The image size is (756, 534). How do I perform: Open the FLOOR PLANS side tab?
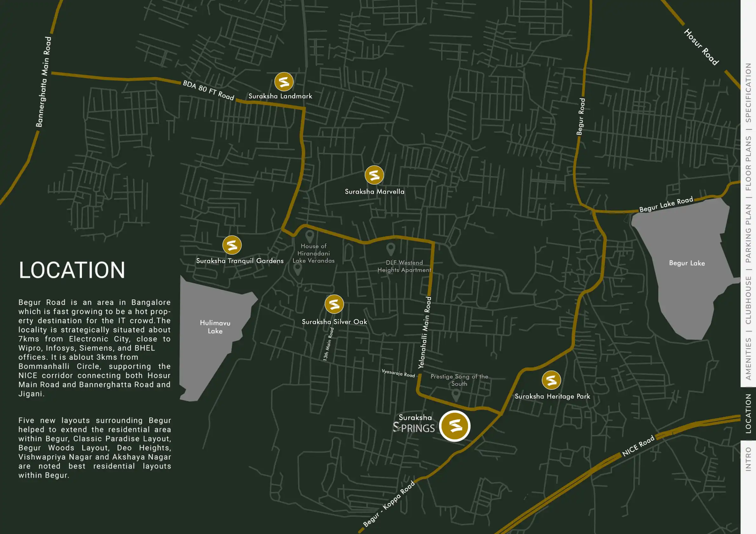pos(748,163)
